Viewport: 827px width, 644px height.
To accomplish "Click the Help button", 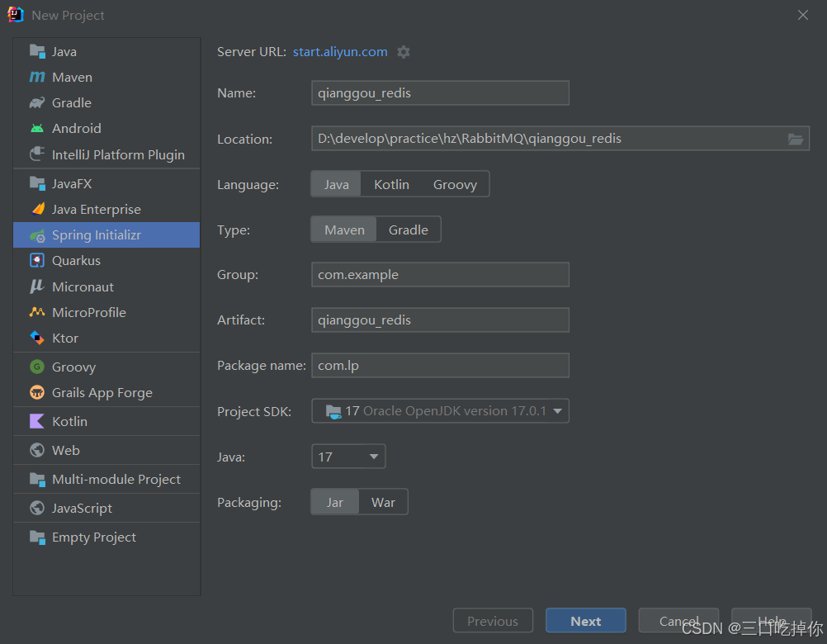I will point(771,621).
